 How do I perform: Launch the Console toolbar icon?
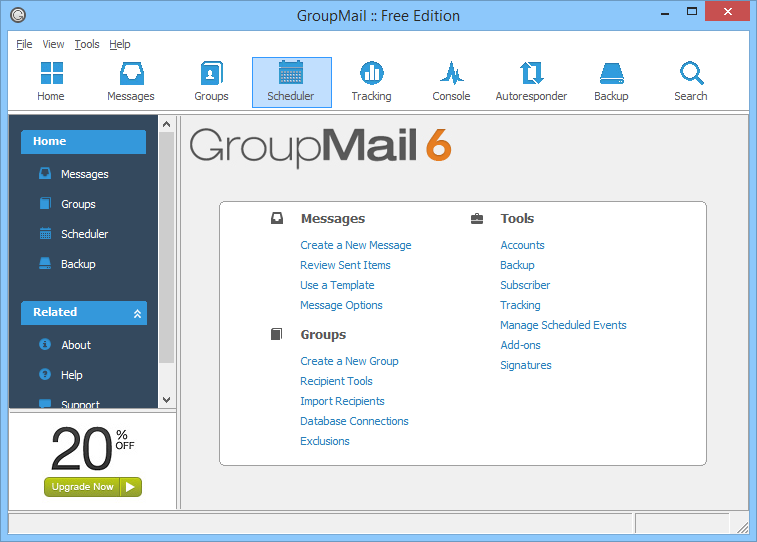click(x=451, y=82)
